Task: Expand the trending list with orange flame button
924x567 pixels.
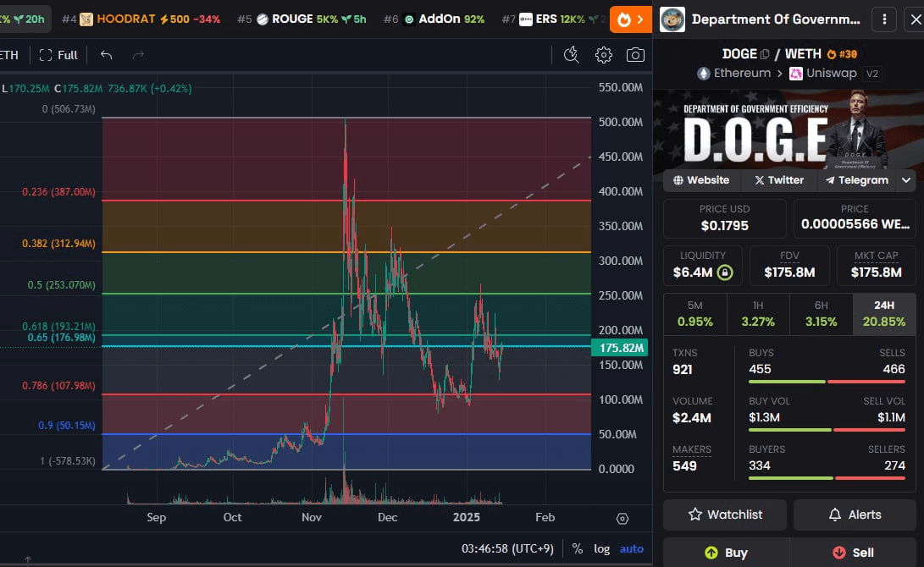Action: coord(630,19)
